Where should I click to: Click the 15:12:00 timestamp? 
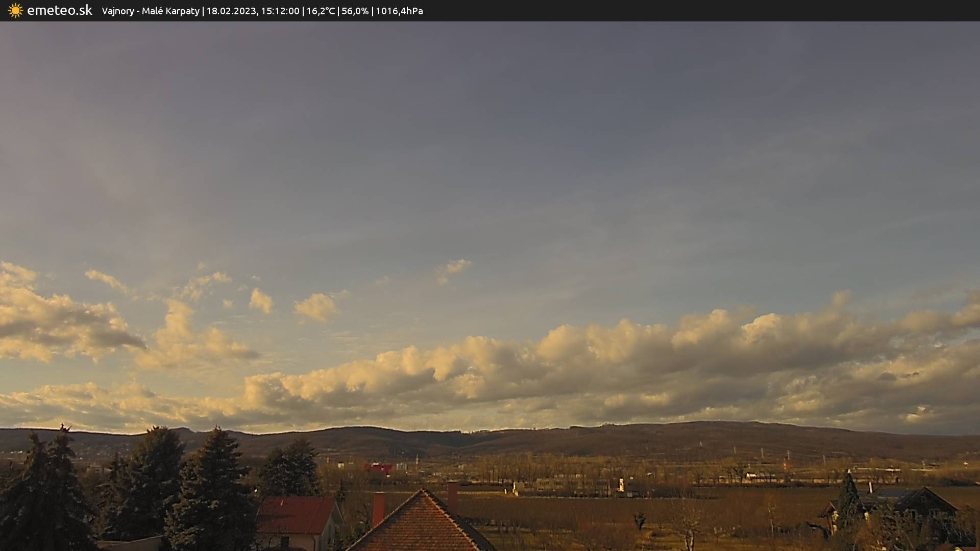point(280,11)
